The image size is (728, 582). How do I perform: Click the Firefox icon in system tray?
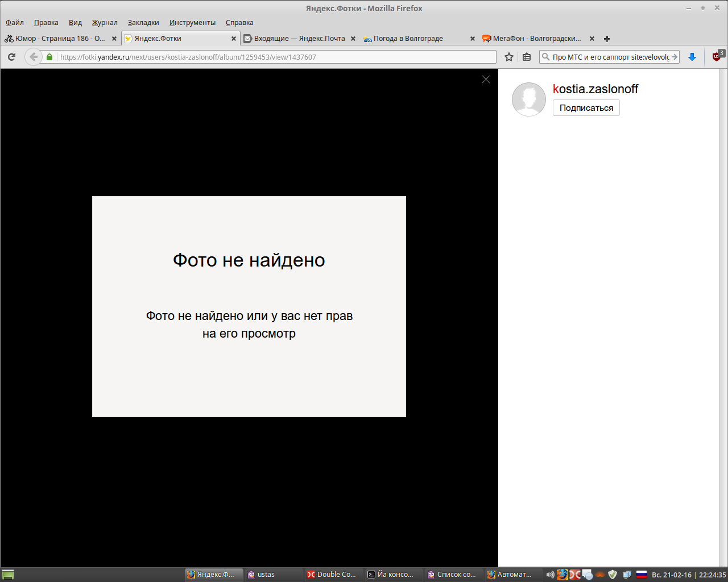click(562, 575)
